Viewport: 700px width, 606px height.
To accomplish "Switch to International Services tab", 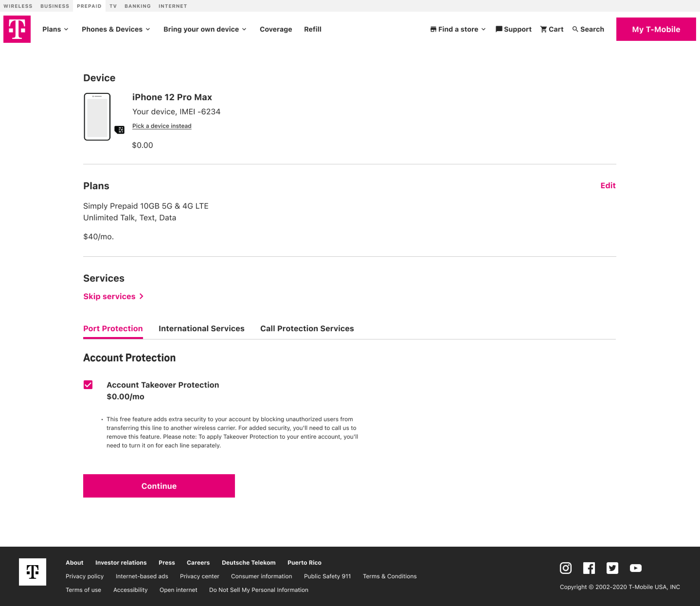I will coord(201,328).
